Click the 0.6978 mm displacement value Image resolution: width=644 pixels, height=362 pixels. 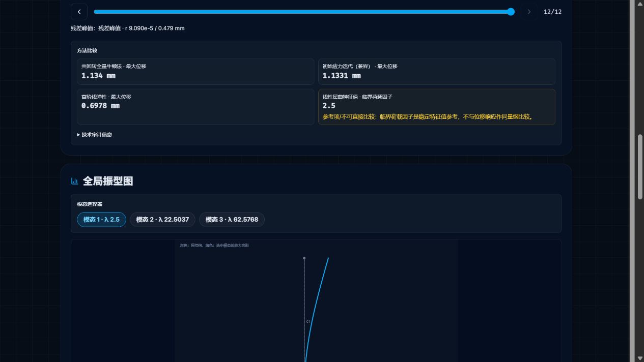point(100,106)
